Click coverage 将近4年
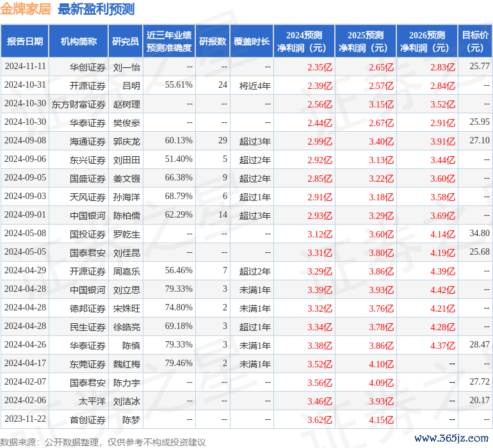Viewport: 493px width, 448px height. pos(255,86)
